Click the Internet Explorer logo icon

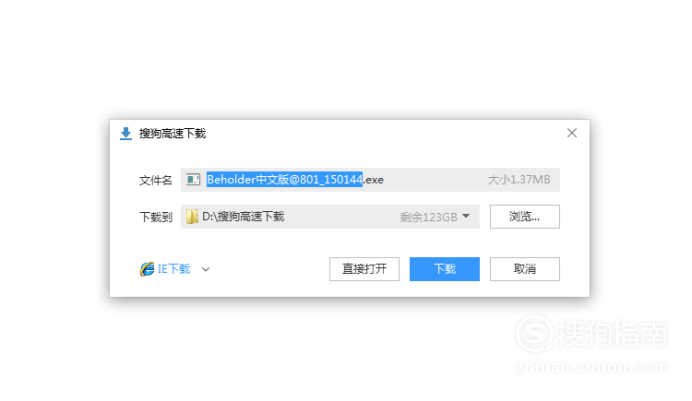pyautogui.click(x=147, y=269)
